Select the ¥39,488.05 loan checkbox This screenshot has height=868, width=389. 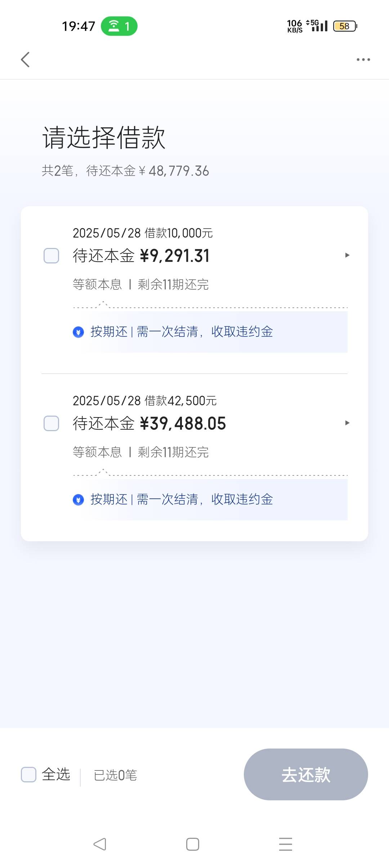point(51,423)
